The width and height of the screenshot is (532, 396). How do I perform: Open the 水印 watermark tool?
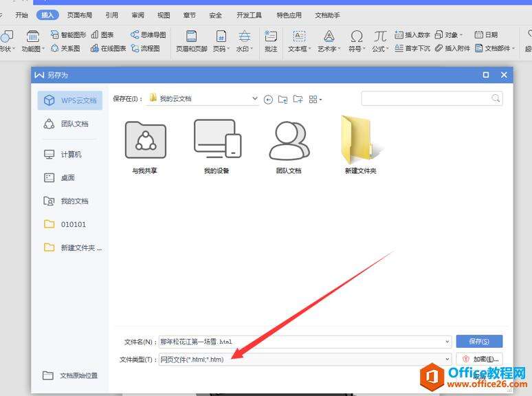coord(244,41)
